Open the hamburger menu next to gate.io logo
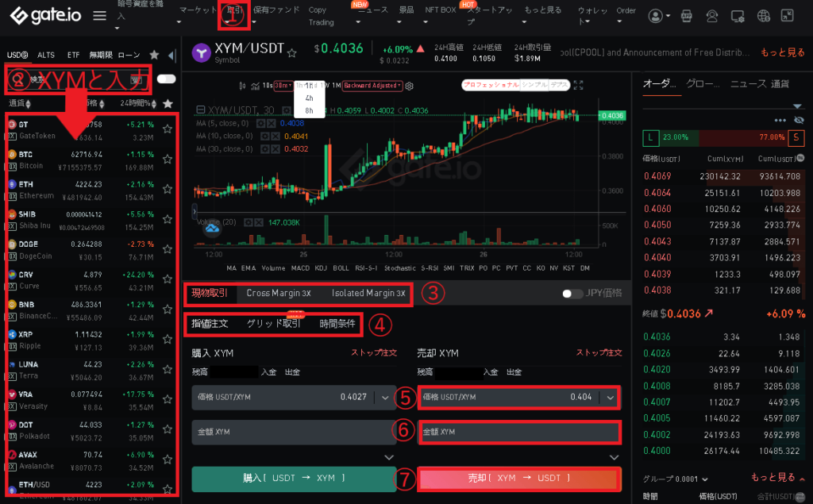This screenshot has width=813, height=504. pyautogui.click(x=99, y=16)
